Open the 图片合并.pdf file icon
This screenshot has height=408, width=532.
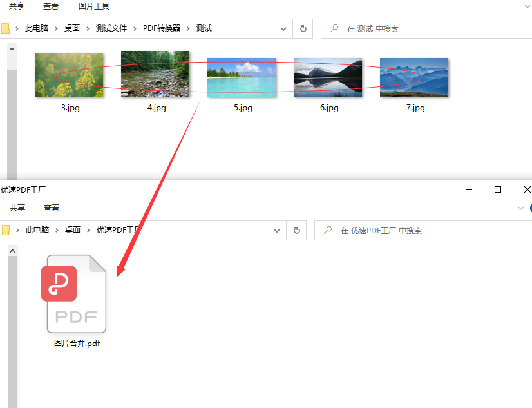pos(75,293)
